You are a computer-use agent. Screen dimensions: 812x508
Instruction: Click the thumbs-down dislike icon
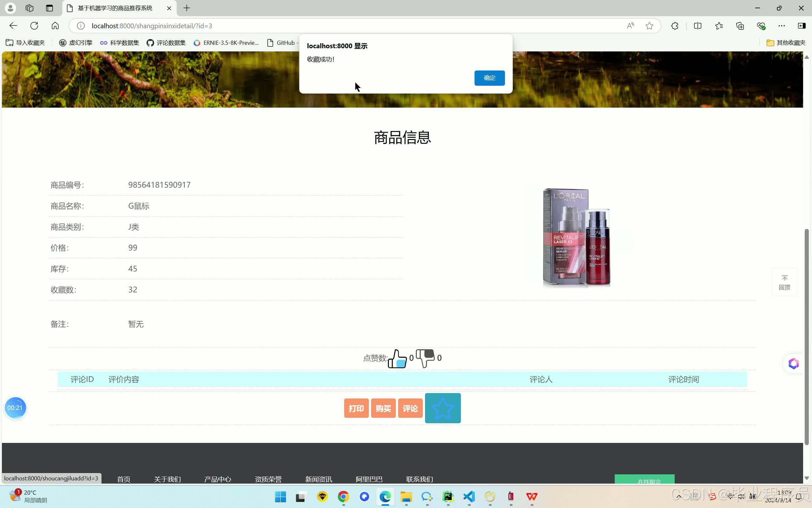425,358
